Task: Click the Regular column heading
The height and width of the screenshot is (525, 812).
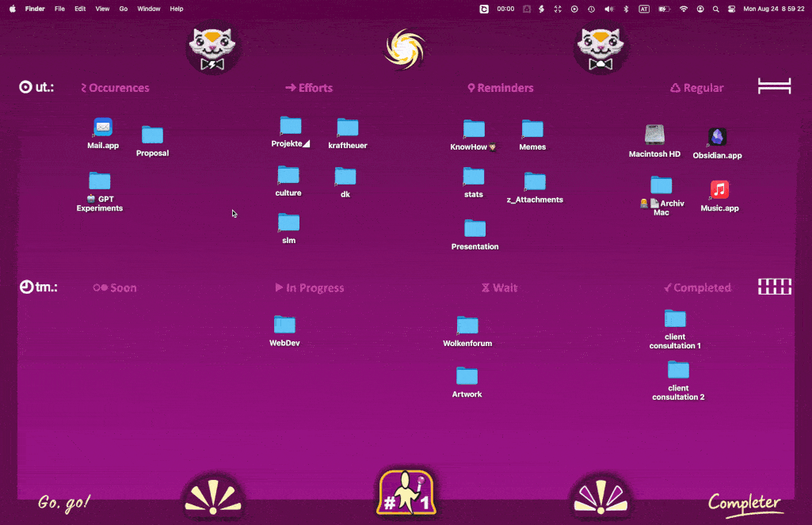Action: pos(697,88)
